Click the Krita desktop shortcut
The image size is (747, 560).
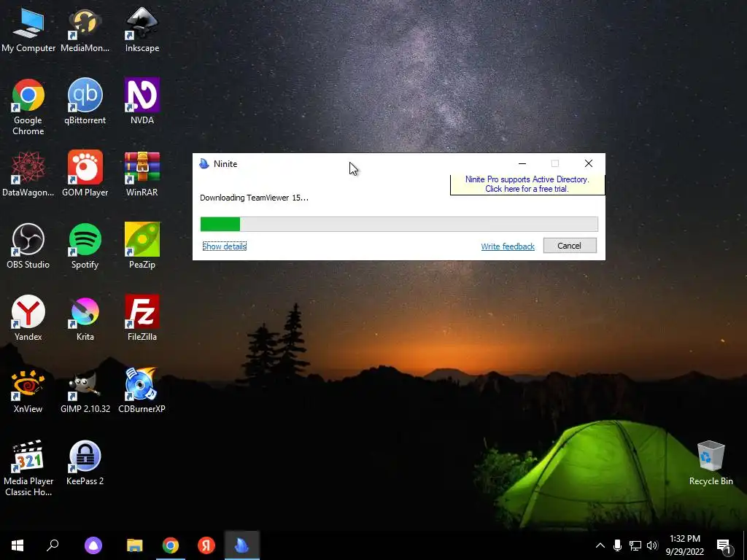tap(85, 318)
